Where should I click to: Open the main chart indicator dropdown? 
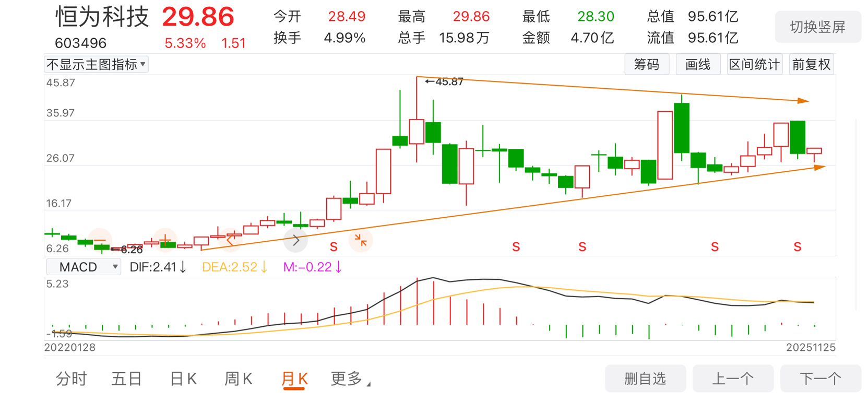97,64
